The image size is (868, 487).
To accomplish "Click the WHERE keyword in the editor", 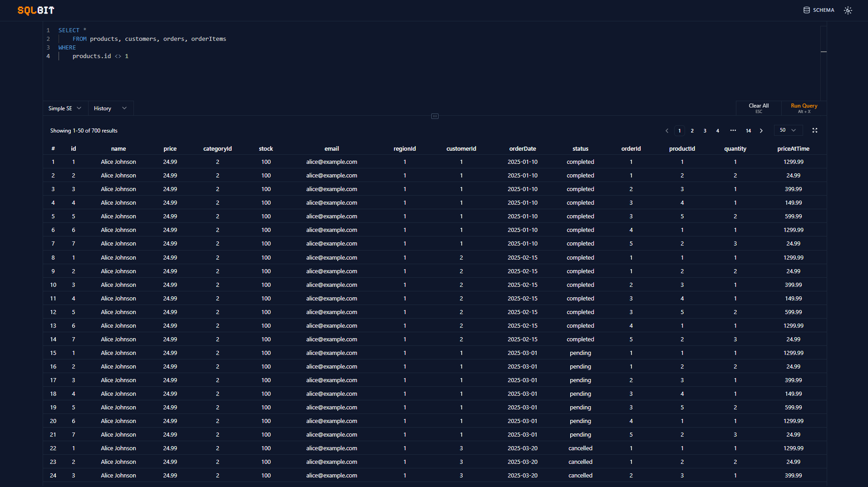I will click(67, 48).
